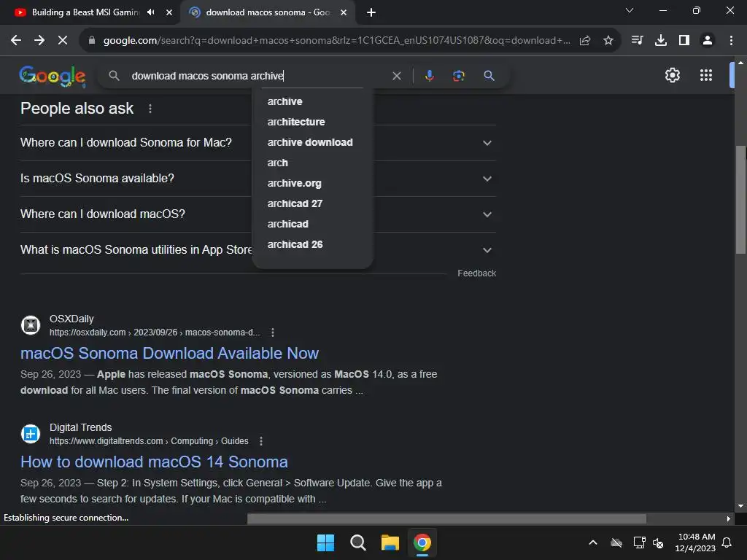This screenshot has width=747, height=560.
Task: Close the YouTube Building a Beast tab
Action: tap(169, 12)
